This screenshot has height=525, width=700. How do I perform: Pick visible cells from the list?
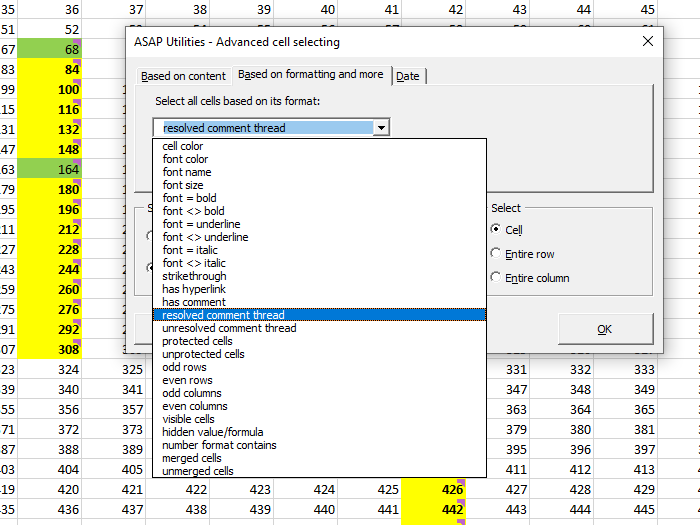[x=319, y=419]
